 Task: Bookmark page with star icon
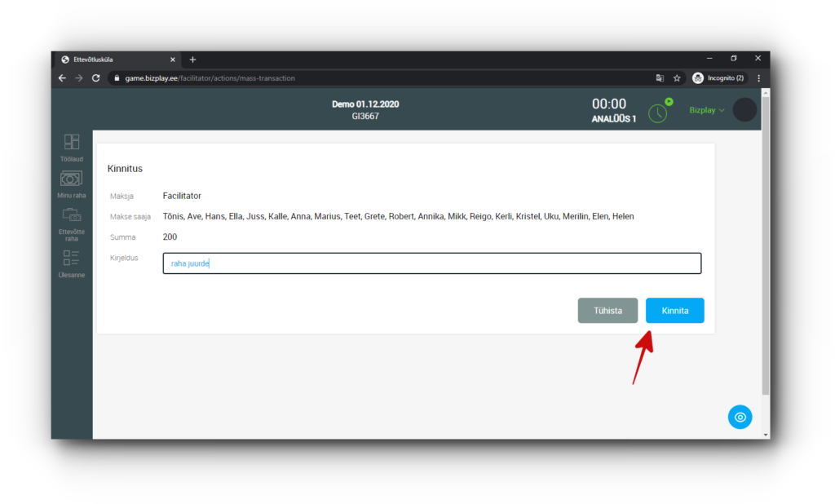[x=677, y=78]
